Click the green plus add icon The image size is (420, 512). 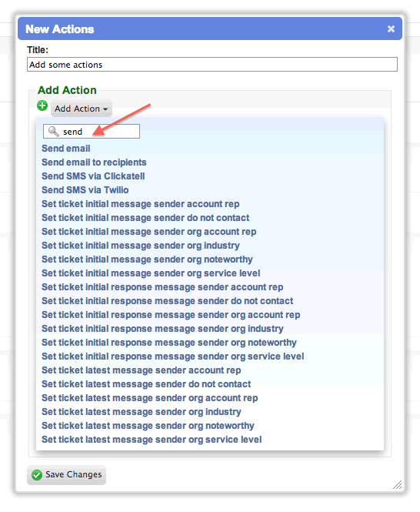(x=42, y=105)
